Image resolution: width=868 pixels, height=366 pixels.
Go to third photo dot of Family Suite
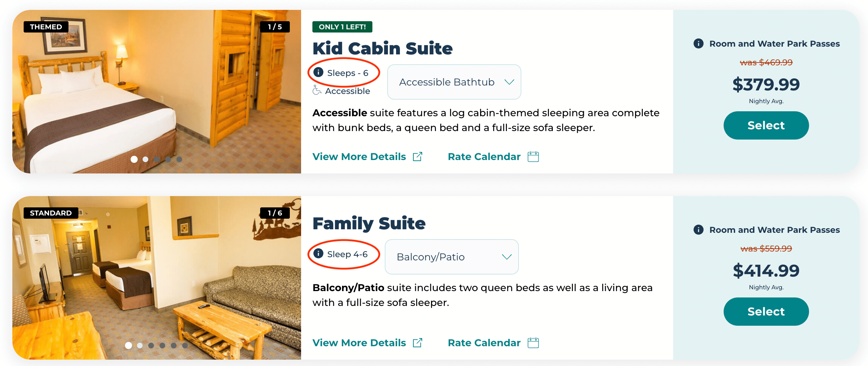click(151, 346)
